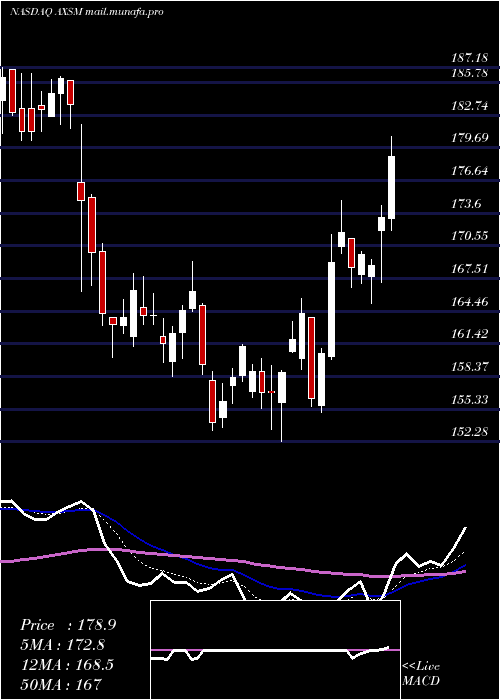Screen dimensions: 500x700
Task: Click the 152.28 price level label
Action: [470, 432]
